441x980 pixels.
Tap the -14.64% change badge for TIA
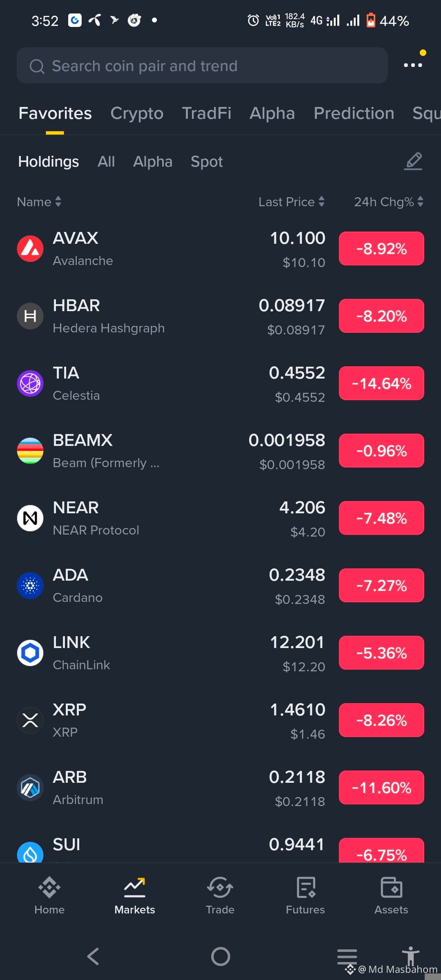coord(381,383)
